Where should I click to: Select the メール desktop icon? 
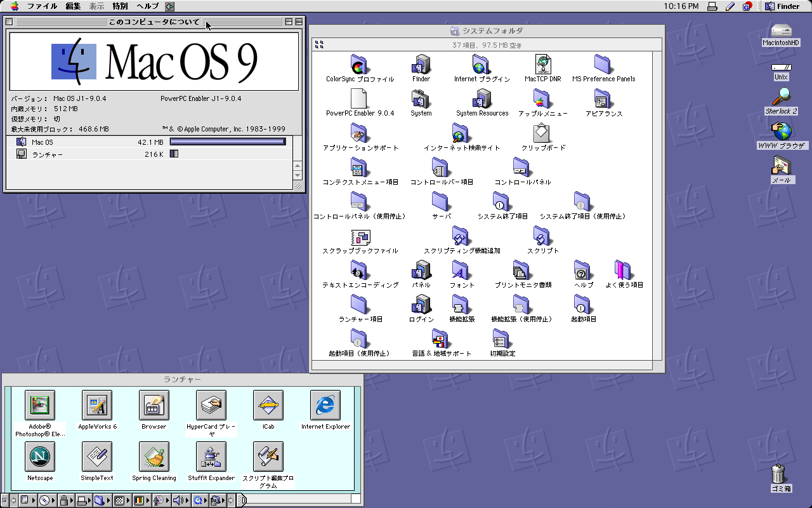781,166
